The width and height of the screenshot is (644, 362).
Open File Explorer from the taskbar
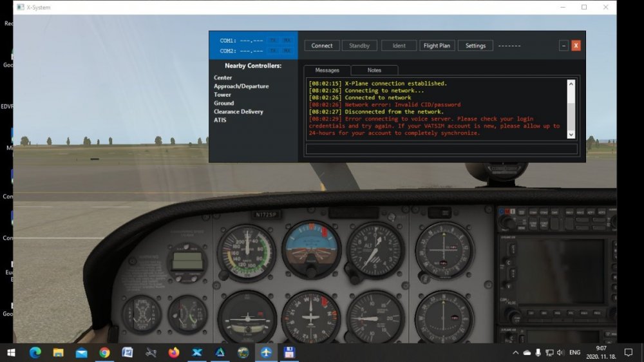(x=58, y=352)
